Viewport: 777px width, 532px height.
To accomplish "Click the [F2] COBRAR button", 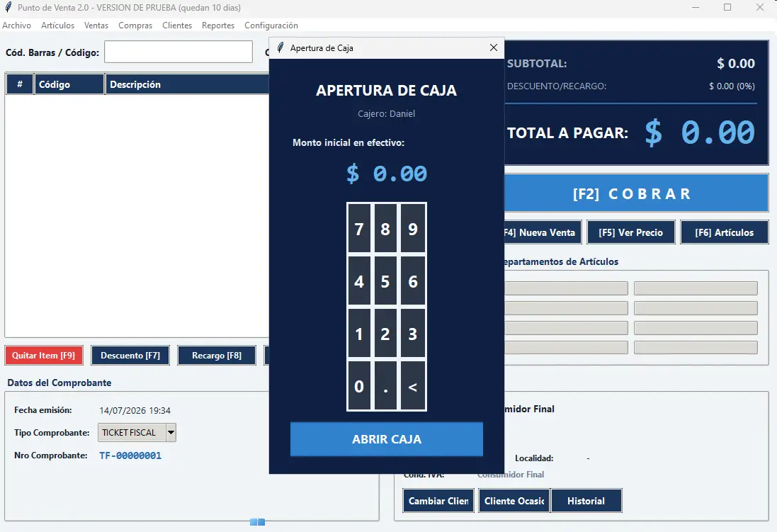I will (x=636, y=193).
